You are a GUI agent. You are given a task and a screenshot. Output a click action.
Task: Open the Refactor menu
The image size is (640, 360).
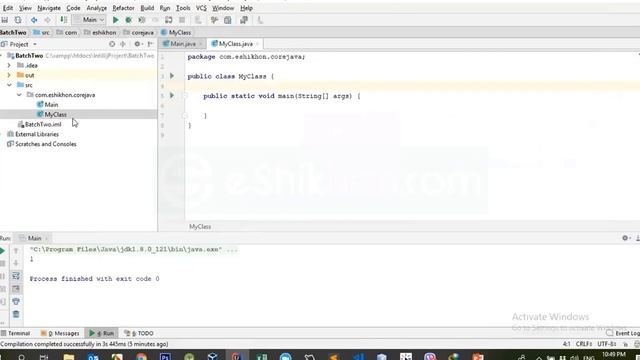(x=123, y=8)
